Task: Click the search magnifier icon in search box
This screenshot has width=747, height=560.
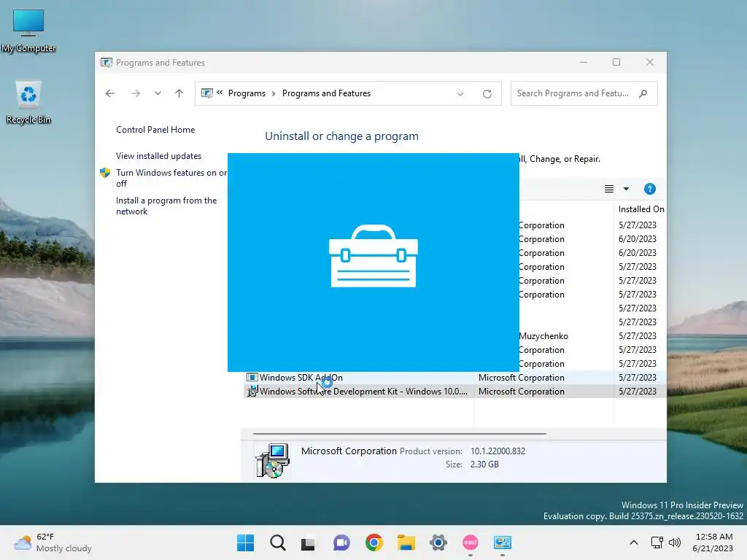Action: point(643,93)
